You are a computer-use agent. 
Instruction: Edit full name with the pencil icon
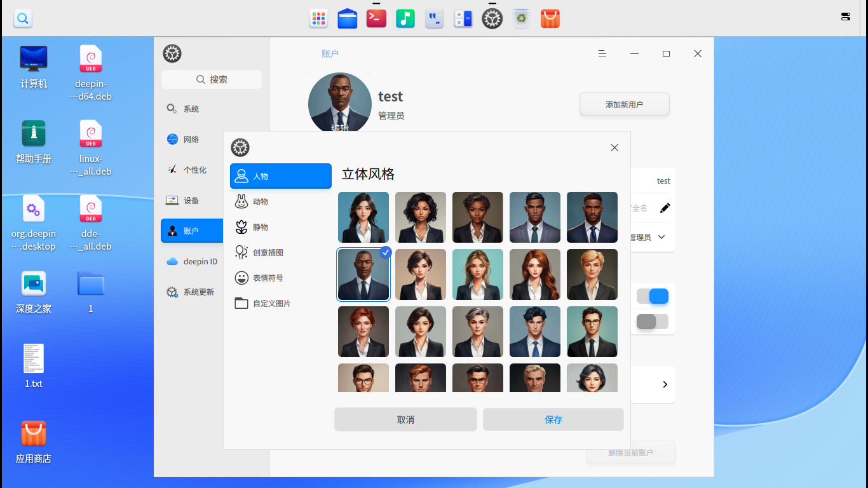pos(665,208)
